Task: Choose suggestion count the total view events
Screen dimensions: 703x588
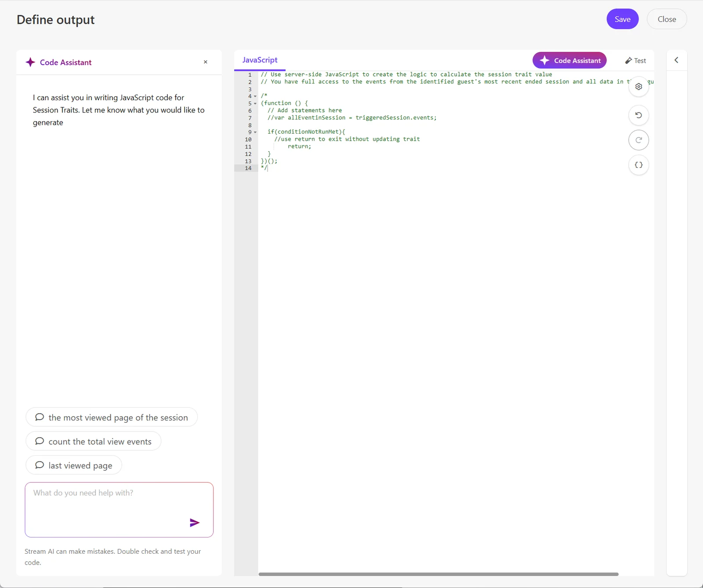Action: pyautogui.click(x=94, y=441)
